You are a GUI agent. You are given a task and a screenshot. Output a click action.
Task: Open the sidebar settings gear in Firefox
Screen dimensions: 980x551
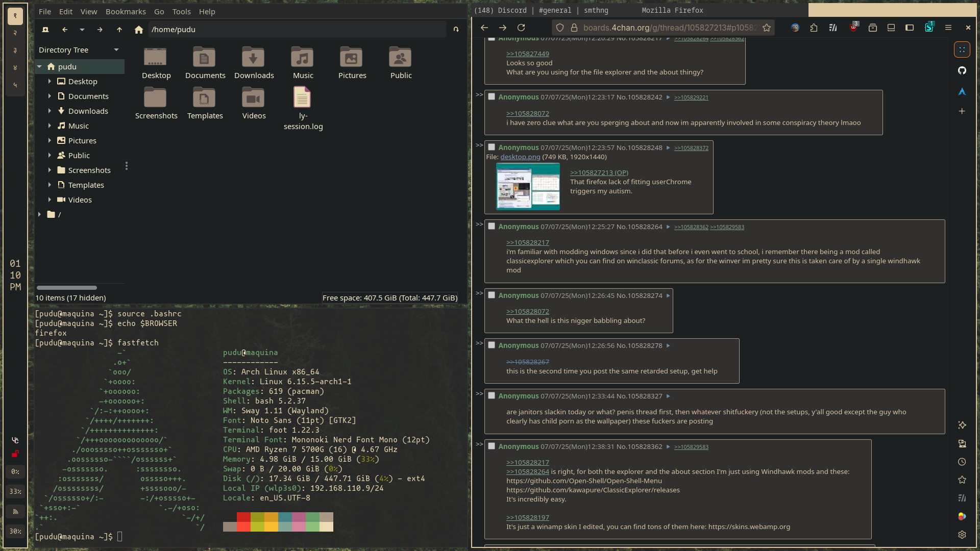coord(962,535)
